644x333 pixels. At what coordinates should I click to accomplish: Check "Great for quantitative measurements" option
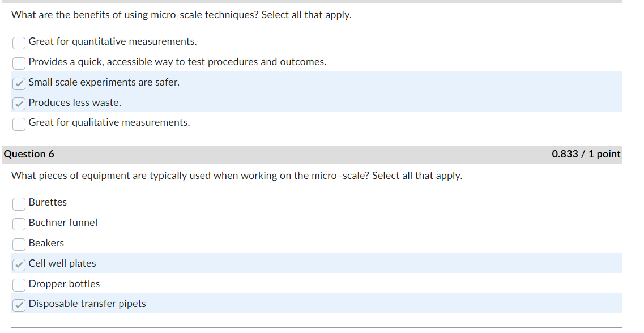[19, 42]
